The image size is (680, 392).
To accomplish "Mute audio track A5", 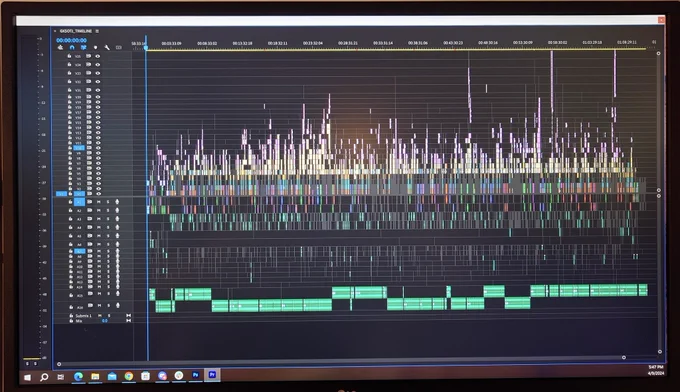I will click(99, 236).
